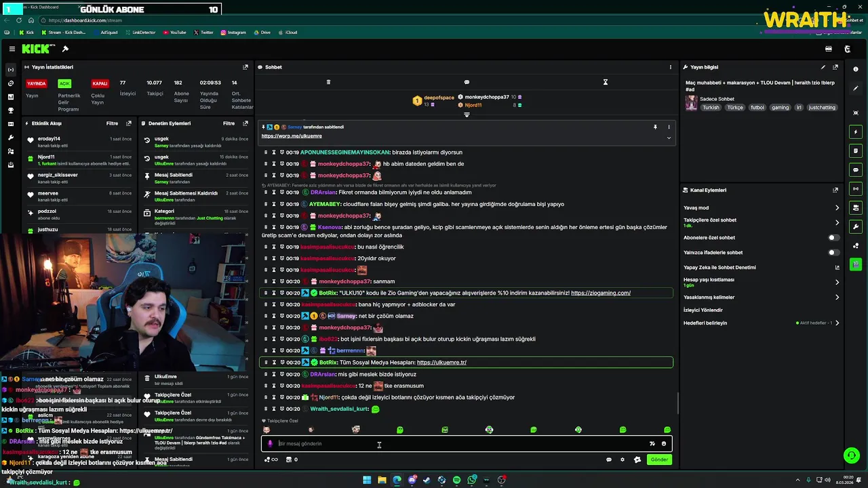Click the filled green icon in right sidebar

pos(856,264)
